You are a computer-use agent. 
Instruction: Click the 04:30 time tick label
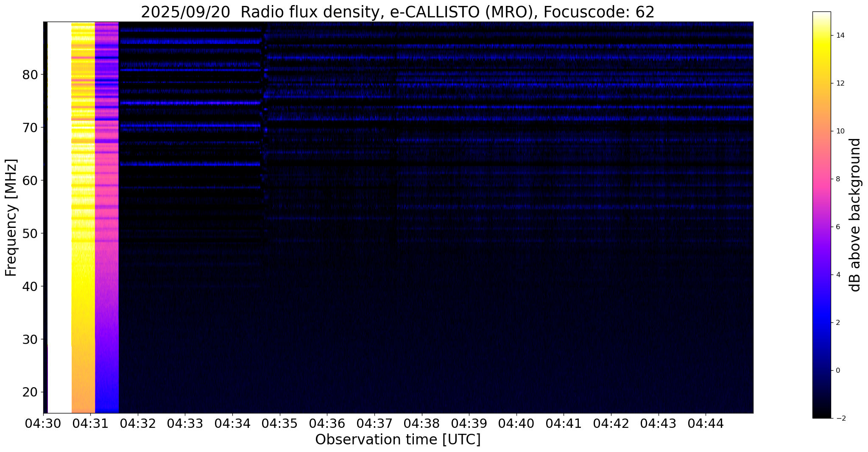[x=43, y=423]
